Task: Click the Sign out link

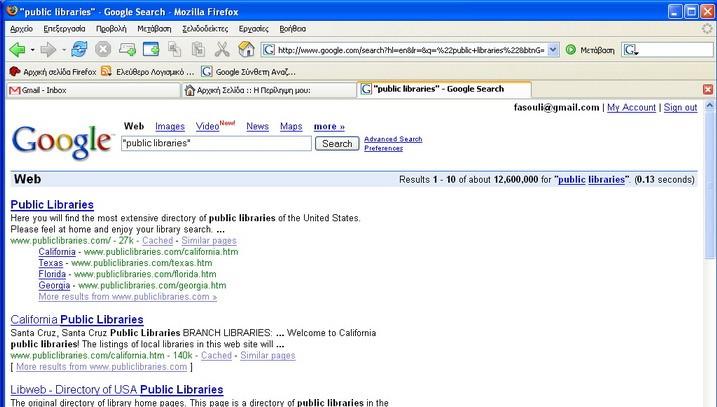Action: (680, 107)
